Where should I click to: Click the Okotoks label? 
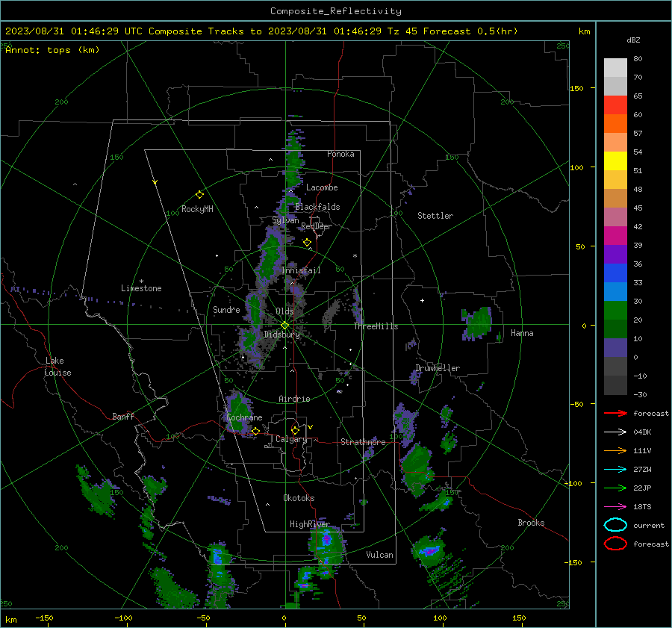(299, 498)
